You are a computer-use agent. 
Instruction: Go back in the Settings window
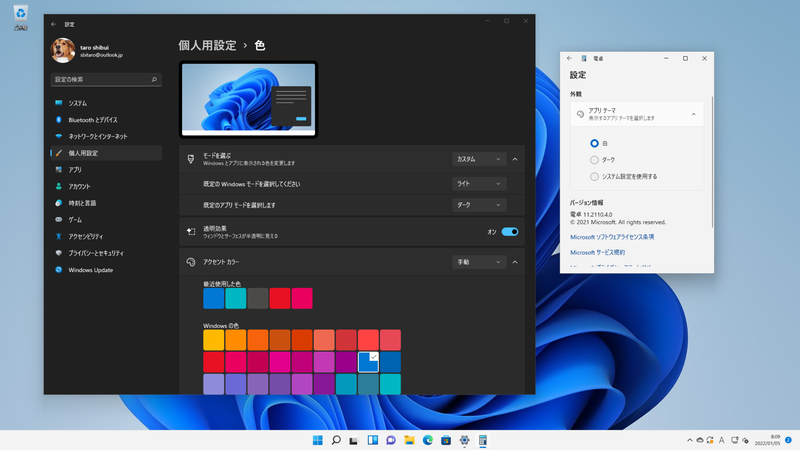54,24
